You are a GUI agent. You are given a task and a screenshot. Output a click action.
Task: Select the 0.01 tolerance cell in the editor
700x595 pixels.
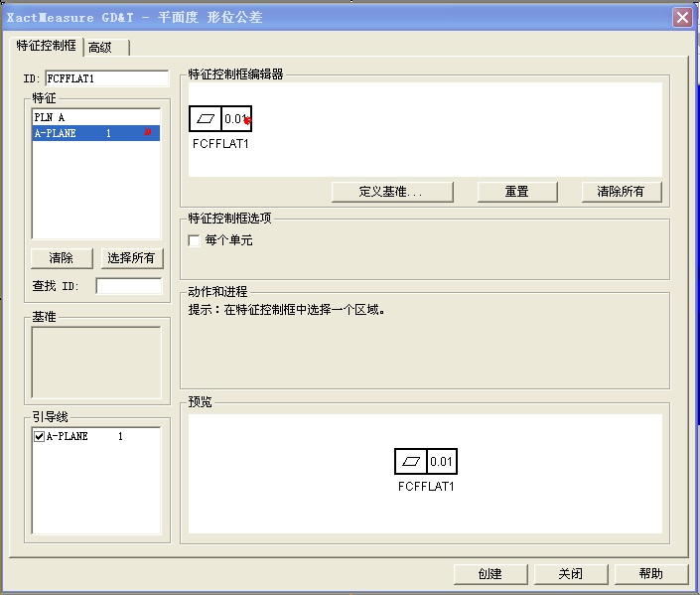click(235, 119)
